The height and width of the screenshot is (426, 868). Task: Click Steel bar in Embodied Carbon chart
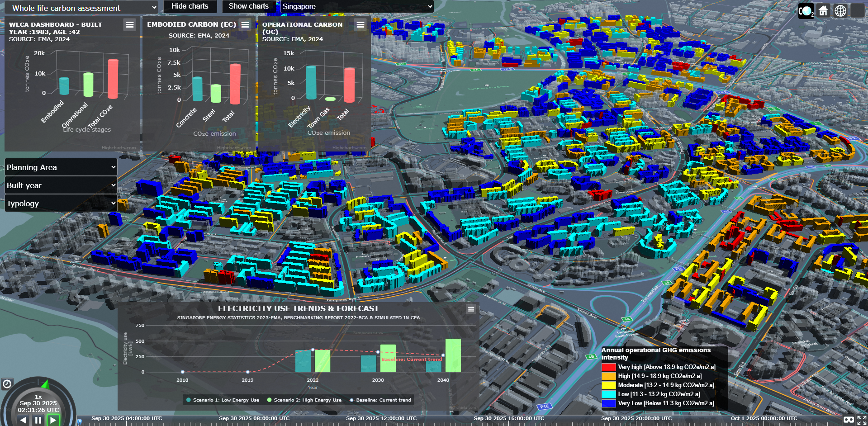tap(216, 94)
